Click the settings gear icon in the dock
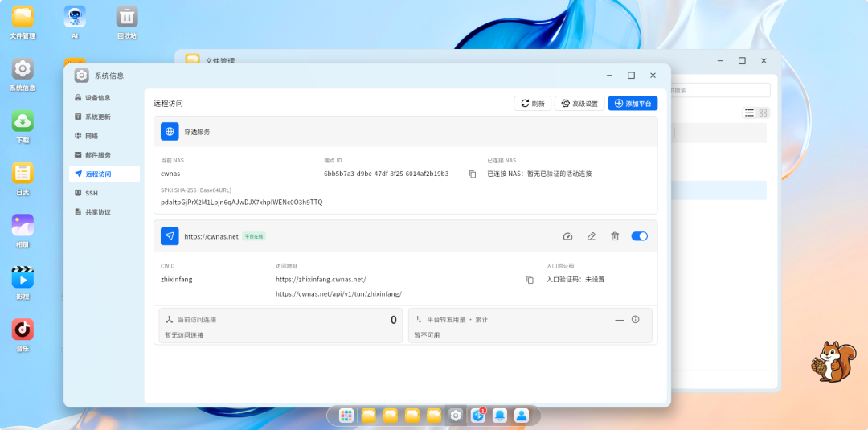 (x=456, y=416)
